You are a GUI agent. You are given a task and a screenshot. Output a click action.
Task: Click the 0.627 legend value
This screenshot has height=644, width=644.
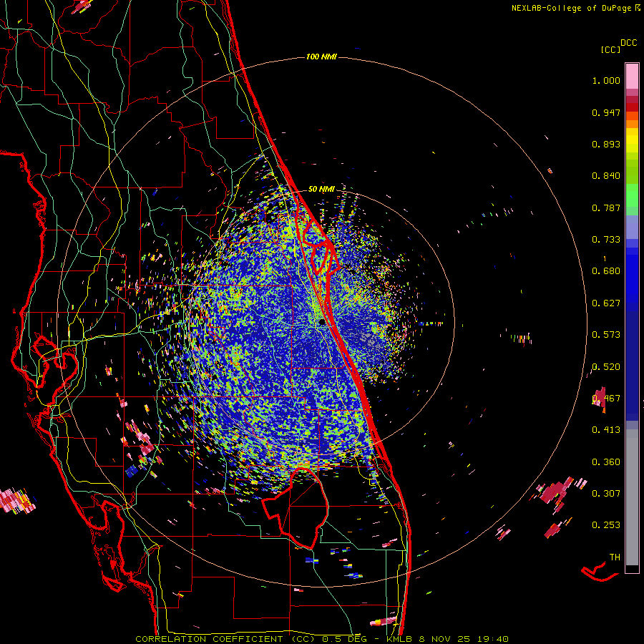[606, 303]
